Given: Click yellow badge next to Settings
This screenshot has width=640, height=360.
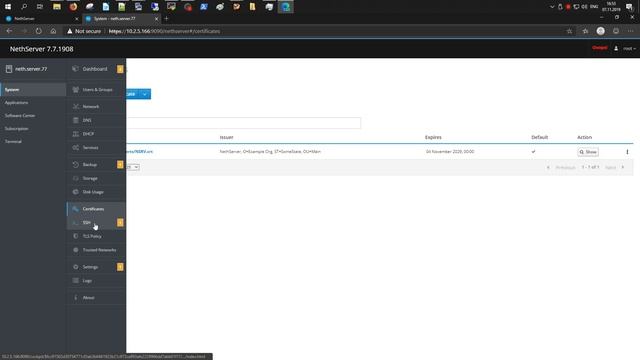Looking at the screenshot, I should (120, 267).
